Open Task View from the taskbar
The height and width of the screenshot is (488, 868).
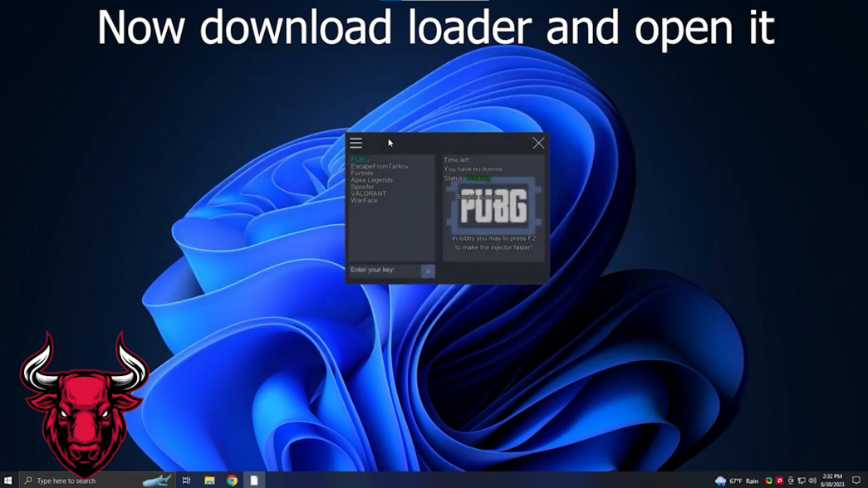click(x=186, y=481)
